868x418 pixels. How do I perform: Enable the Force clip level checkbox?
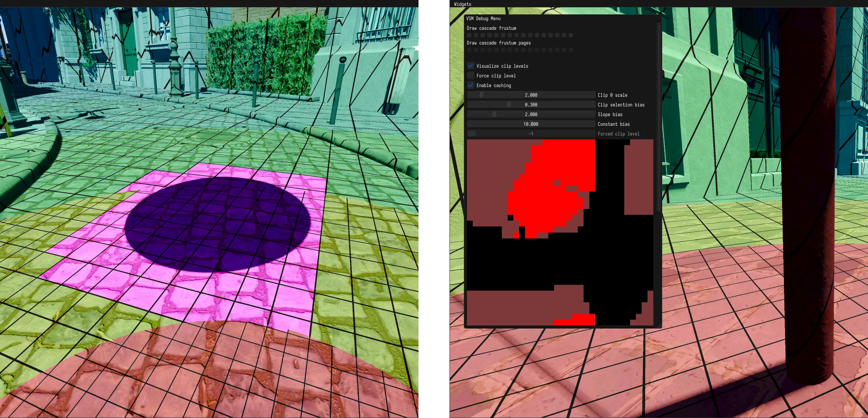pos(470,75)
